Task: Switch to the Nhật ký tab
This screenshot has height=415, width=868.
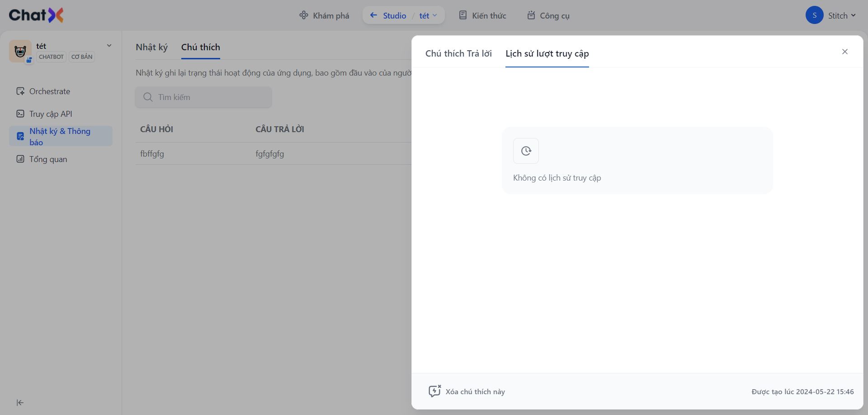Action: point(151,47)
